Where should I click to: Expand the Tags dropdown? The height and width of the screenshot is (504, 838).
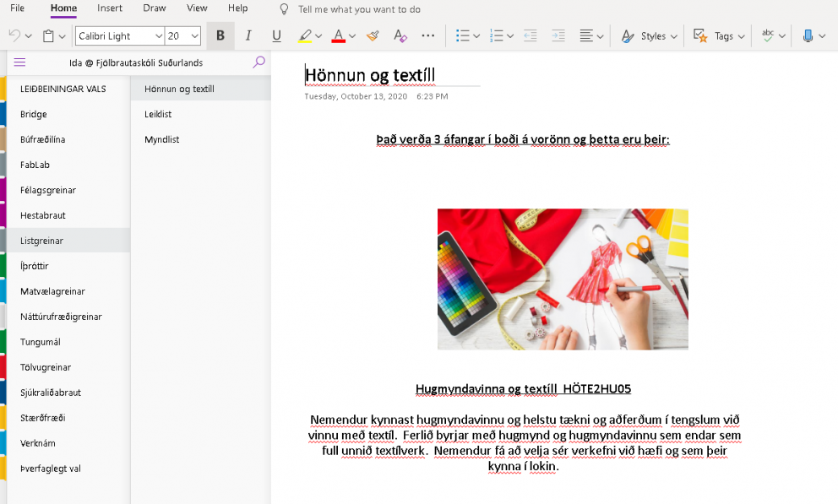pos(717,36)
